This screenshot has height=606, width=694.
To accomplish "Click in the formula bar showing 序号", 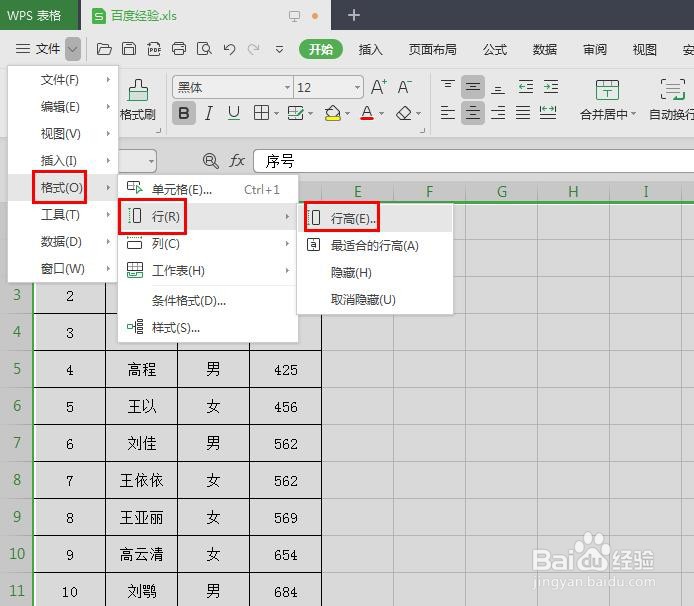I will click(474, 161).
